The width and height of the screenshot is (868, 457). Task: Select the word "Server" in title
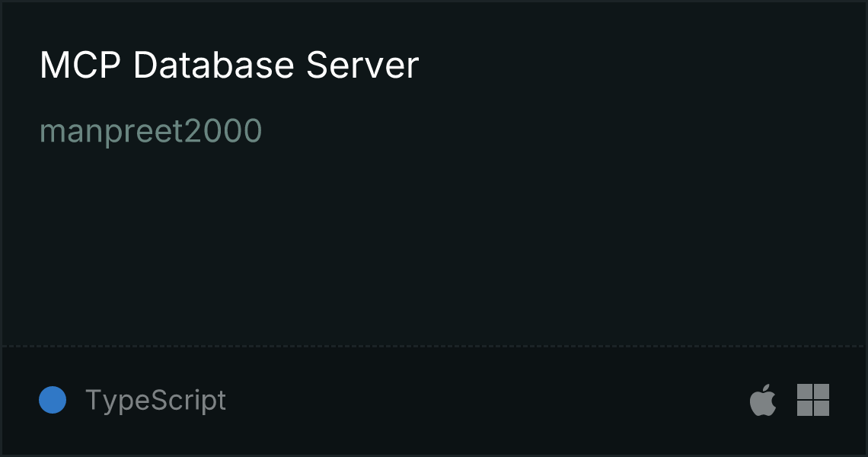point(362,65)
